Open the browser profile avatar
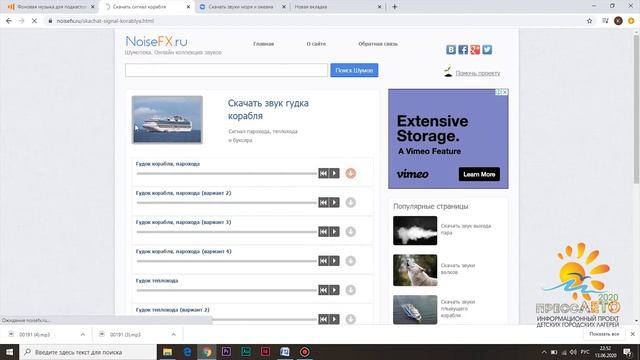The width and height of the screenshot is (640, 360). point(618,21)
